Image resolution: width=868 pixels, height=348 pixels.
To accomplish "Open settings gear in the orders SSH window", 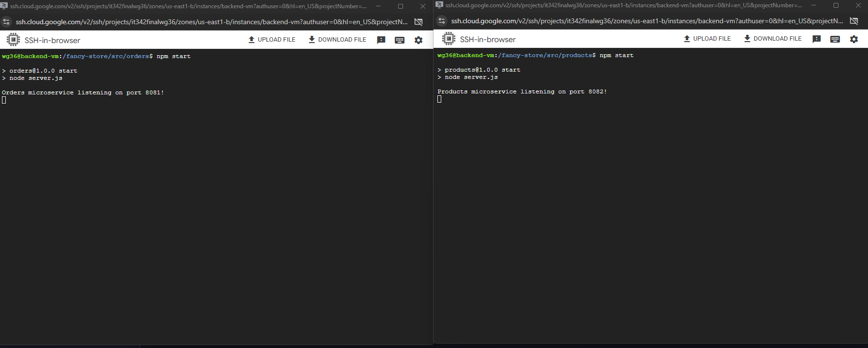I will tap(418, 40).
